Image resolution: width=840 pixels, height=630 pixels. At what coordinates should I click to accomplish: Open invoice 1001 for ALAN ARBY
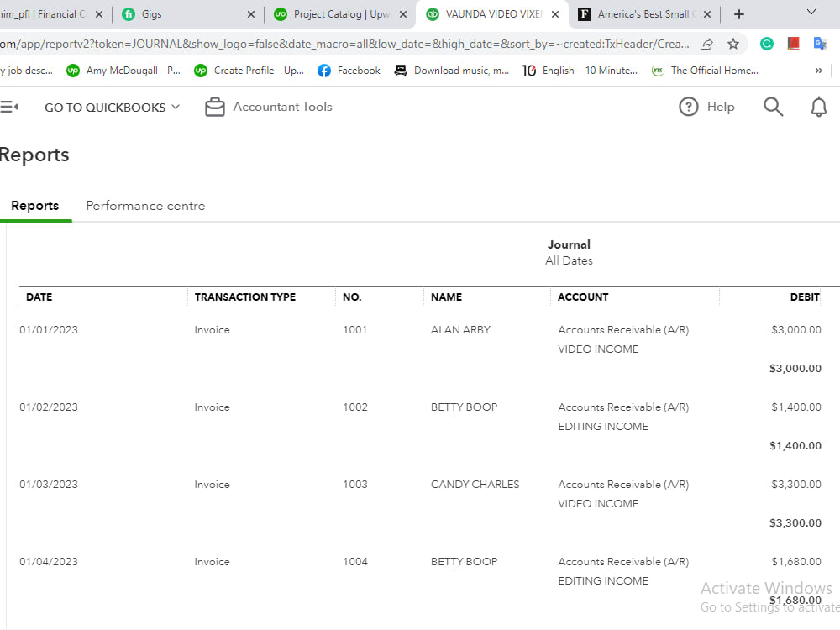pyautogui.click(x=354, y=330)
